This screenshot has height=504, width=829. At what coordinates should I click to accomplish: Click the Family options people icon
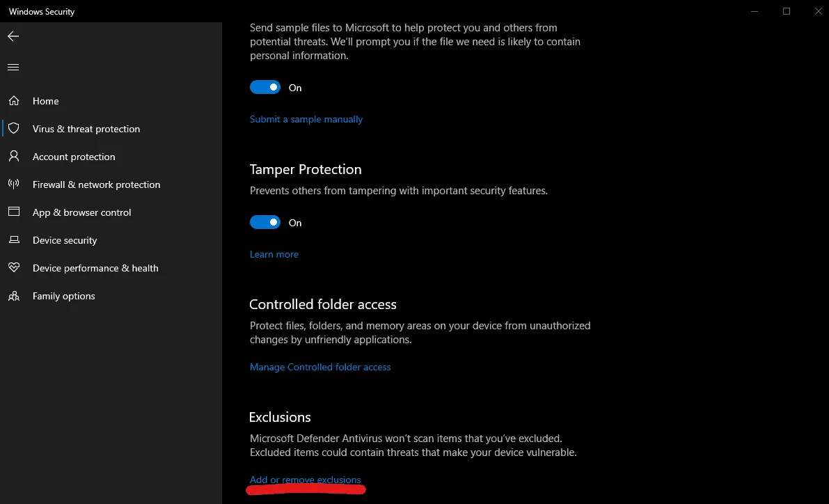tap(14, 296)
